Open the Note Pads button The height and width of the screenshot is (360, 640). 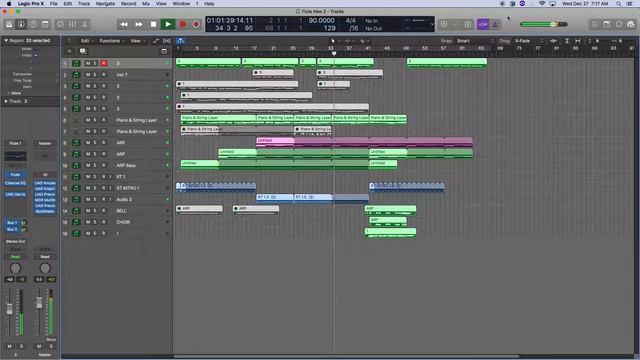pos(607,24)
